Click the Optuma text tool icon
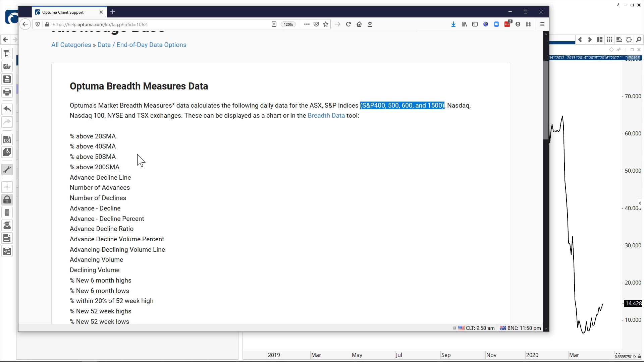The height and width of the screenshot is (362, 644). [x=7, y=54]
